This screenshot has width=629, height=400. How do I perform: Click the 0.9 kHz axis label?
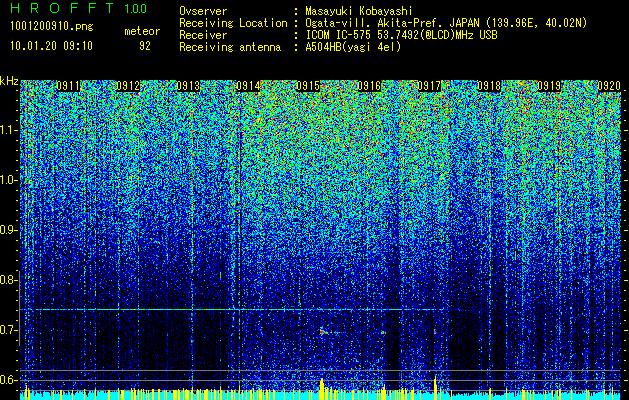pos(9,230)
